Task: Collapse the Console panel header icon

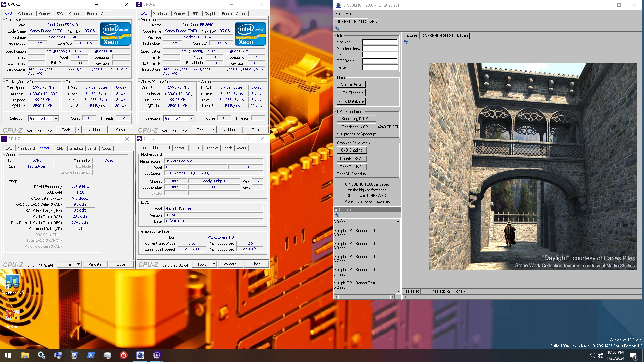Action: 336,210
